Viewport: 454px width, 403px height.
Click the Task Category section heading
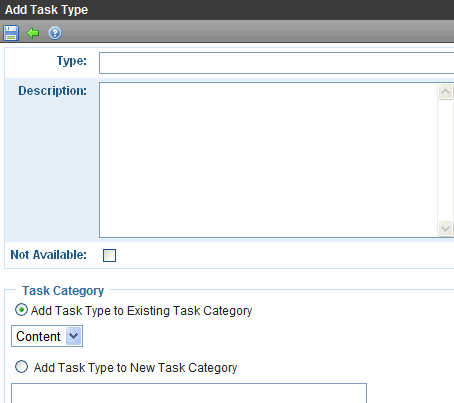(x=63, y=291)
